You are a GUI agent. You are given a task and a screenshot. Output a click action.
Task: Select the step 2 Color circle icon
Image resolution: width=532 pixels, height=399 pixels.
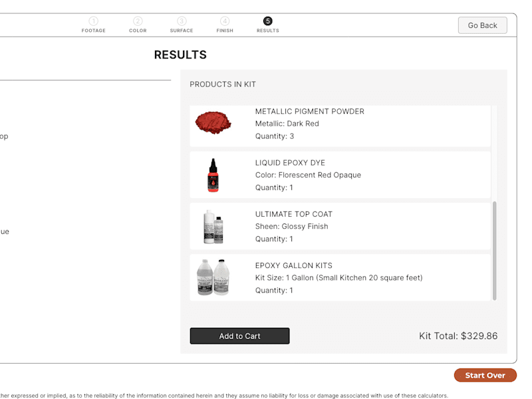coord(138,21)
